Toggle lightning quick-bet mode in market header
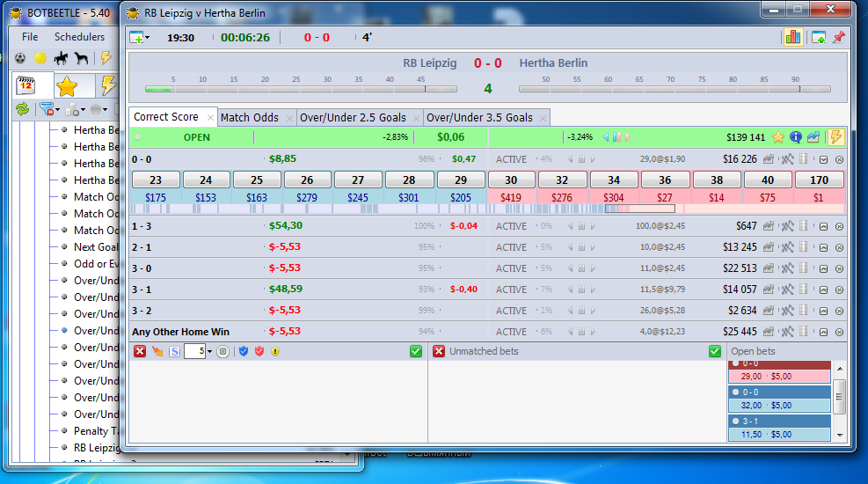 835,137
